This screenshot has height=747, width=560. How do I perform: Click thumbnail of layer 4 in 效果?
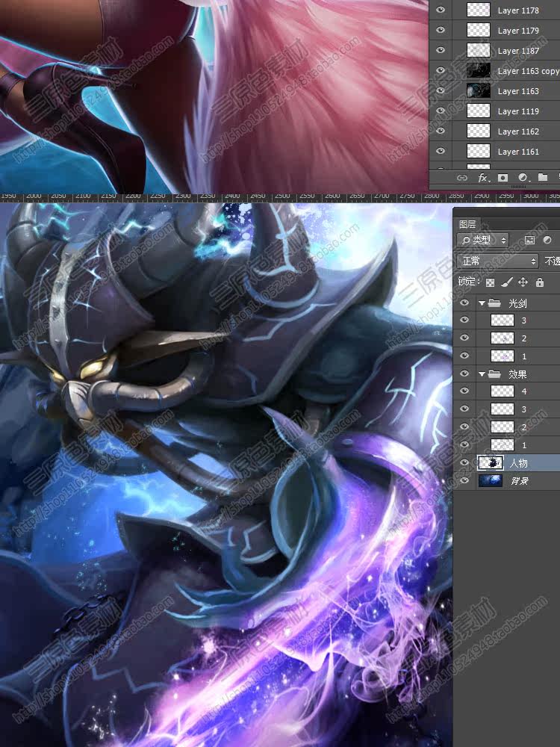tap(503, 391)
